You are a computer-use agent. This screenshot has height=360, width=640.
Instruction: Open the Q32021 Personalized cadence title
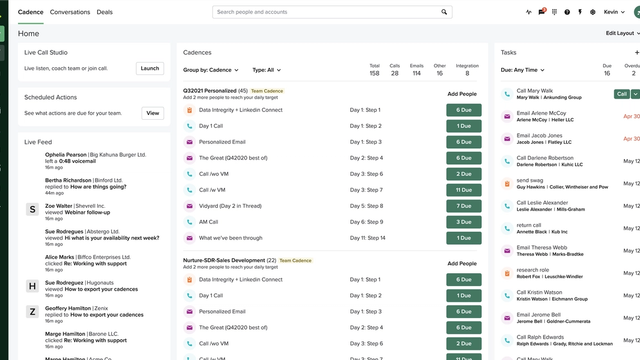click(209, 91)
